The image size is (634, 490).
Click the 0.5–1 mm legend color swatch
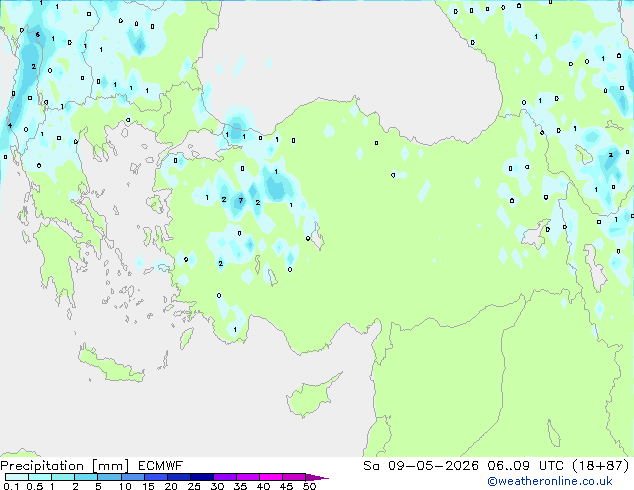(x=40, y=477)
